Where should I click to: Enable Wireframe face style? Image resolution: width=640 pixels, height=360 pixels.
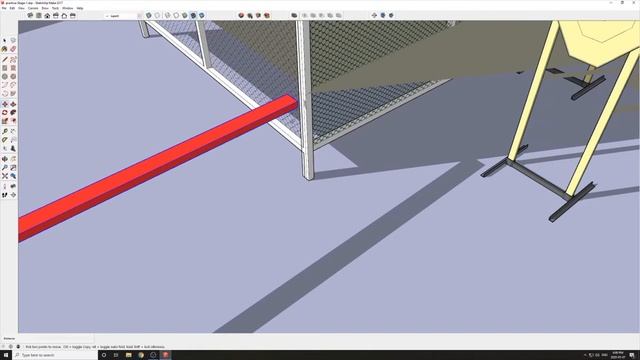click(168, 16)
